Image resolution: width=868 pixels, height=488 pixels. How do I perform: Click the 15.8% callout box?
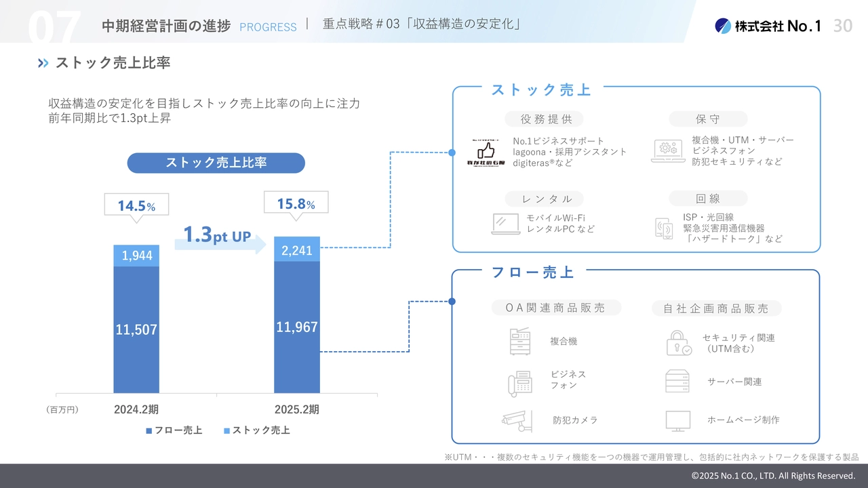[x=296, y=204]
